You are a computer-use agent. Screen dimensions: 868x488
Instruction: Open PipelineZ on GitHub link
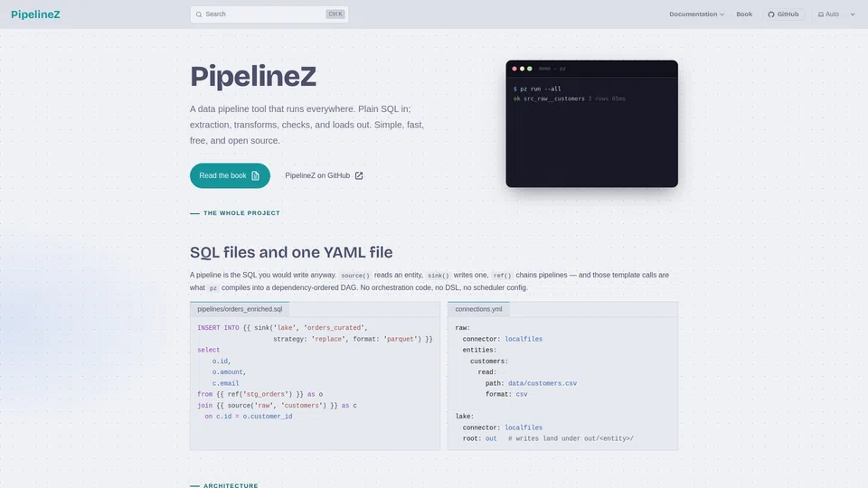pyautogui.click(x=324, y=175)
